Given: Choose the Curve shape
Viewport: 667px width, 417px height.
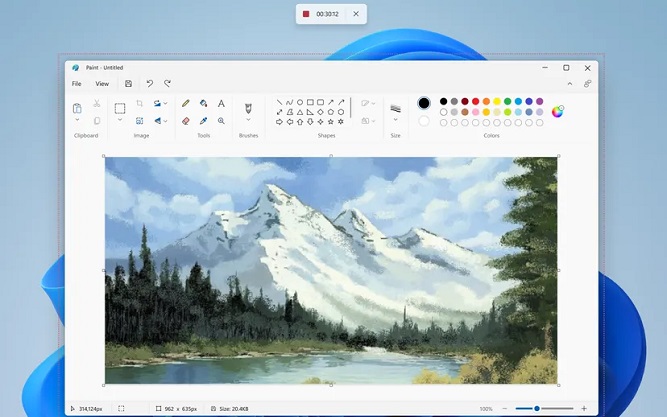Looking at the screenshot, I should coord(290,102).
